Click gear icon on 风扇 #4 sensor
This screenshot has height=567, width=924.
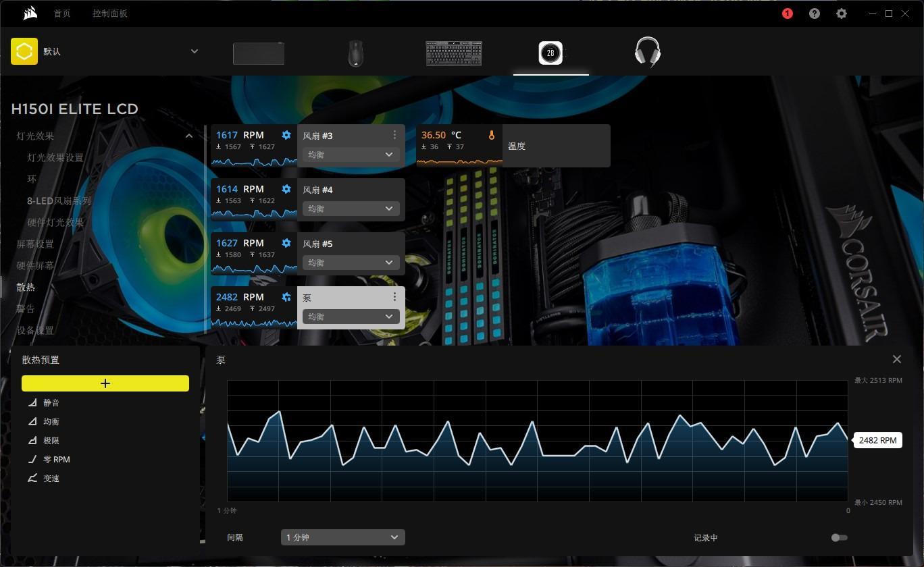click(x=286, y=189)
